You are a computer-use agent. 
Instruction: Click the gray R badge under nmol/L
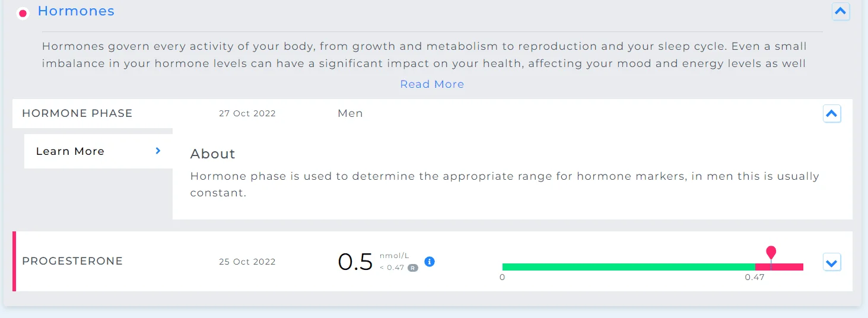[x=413, y=268]
